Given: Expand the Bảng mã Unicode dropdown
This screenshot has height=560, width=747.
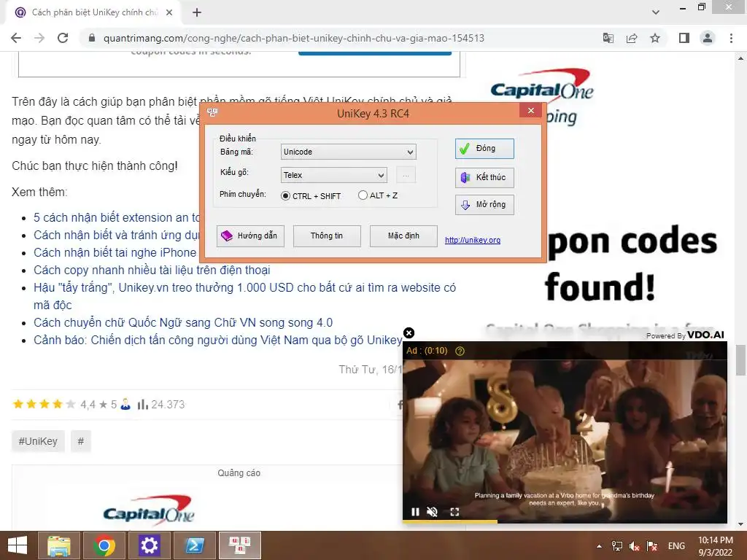Looking at the screenshot, I should [348, 152].
